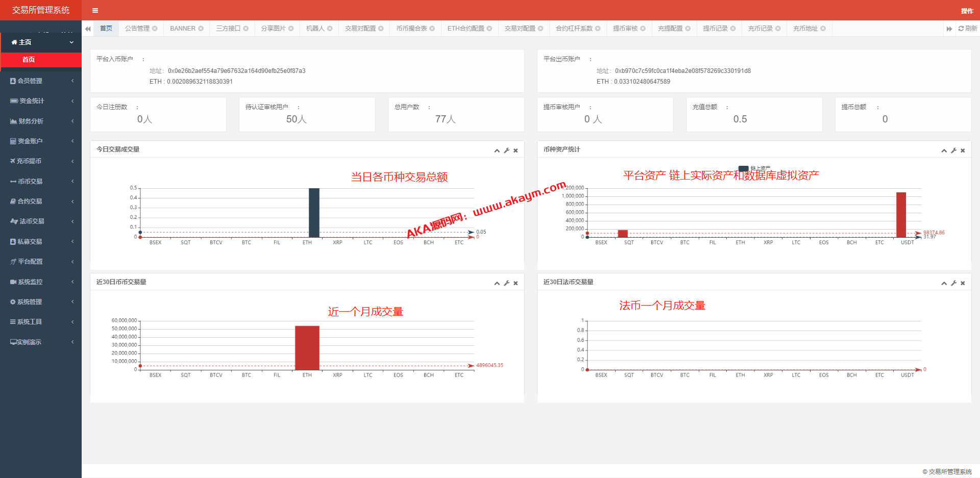980x478 pixels.
Task: Collapse the 近30日法币交易量 panel with the up chevron
Action: click(x=944, y=283)
